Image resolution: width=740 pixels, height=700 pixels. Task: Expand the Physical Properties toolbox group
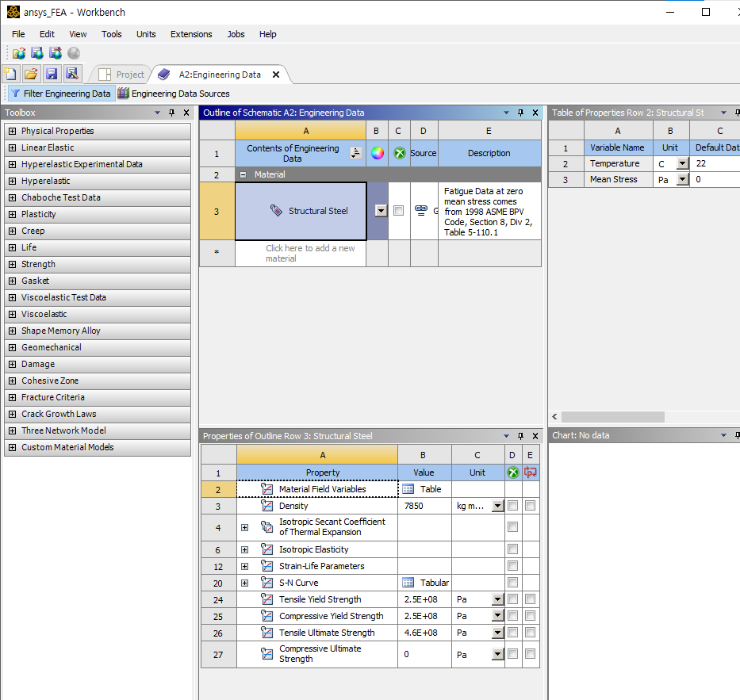click(12, 131)
